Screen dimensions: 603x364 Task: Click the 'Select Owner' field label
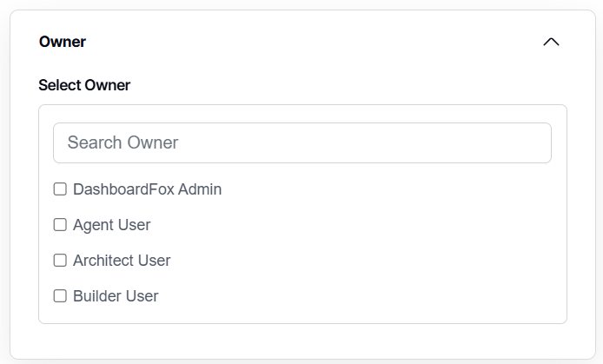[x=84, y=85]
